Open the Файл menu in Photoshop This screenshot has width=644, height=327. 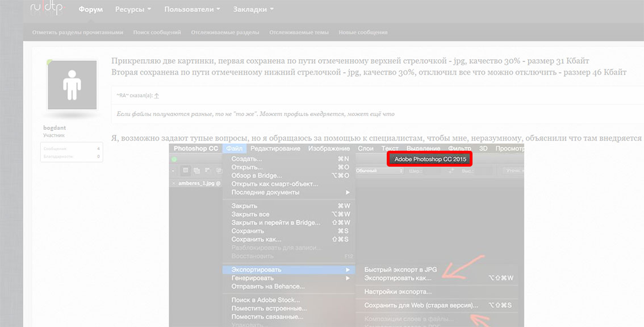(x=234, y=148)
